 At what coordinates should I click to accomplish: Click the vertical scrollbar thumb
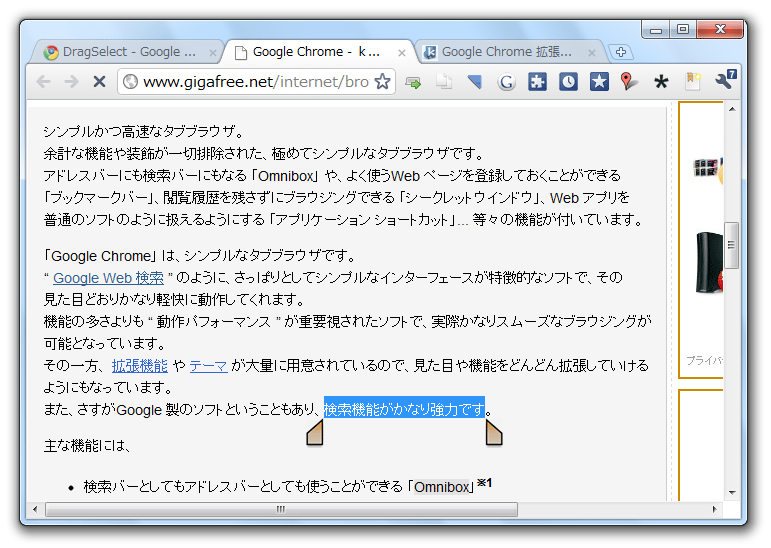click(x=732, y=245)
